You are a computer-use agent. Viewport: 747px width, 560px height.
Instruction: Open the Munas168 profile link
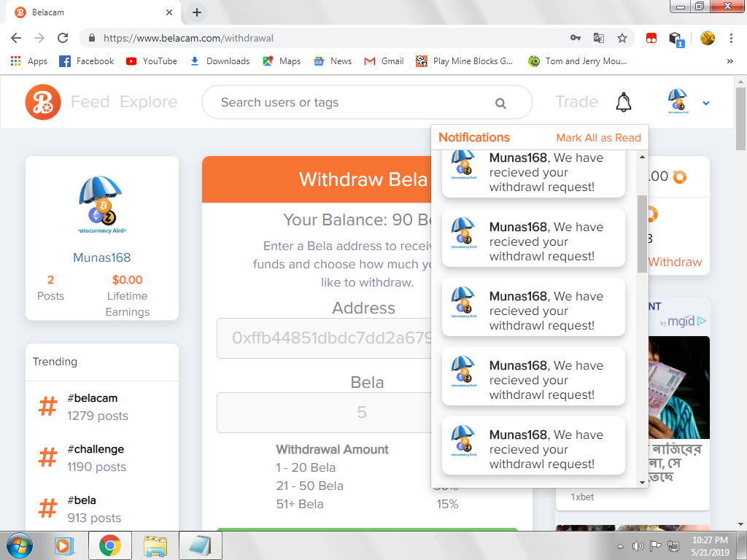pyautogui.click(x=102, y=257)
